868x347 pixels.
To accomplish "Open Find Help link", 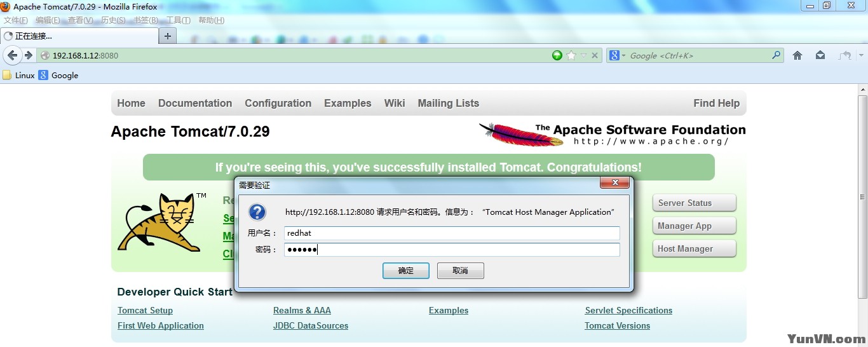I will tap(717, 103).
